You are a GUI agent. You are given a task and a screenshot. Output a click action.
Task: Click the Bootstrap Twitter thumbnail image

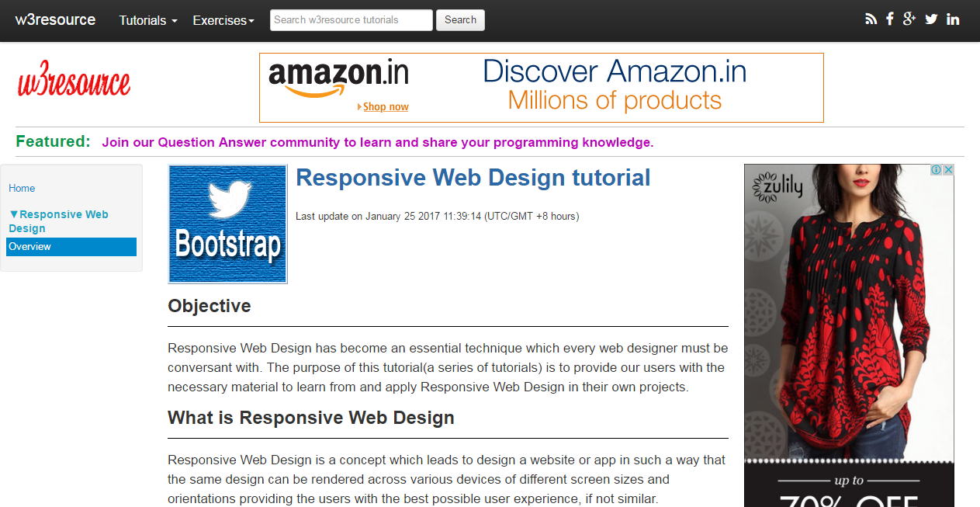click(x=228, y=224)
